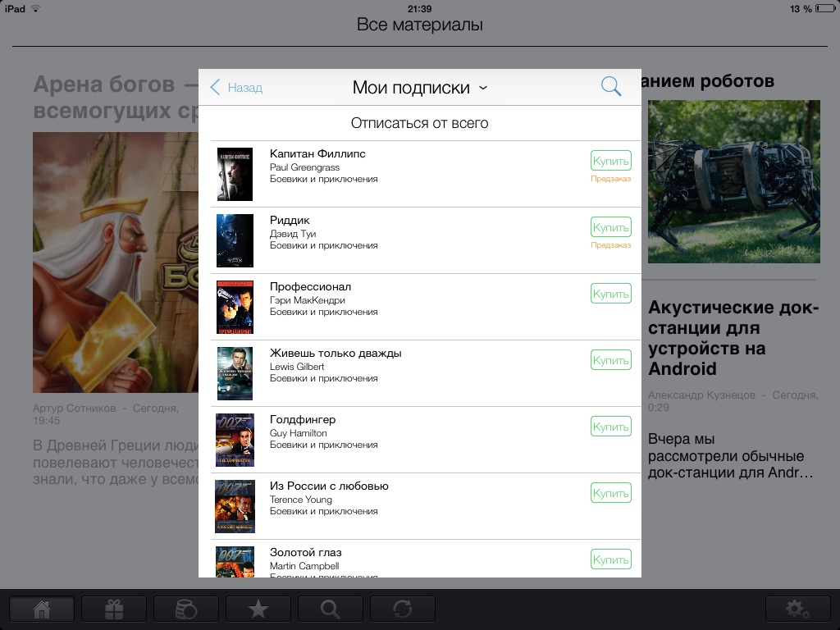Click Купить for Живешь только дважды
Viewport: 840px width, 630px height.
(610, 360)
